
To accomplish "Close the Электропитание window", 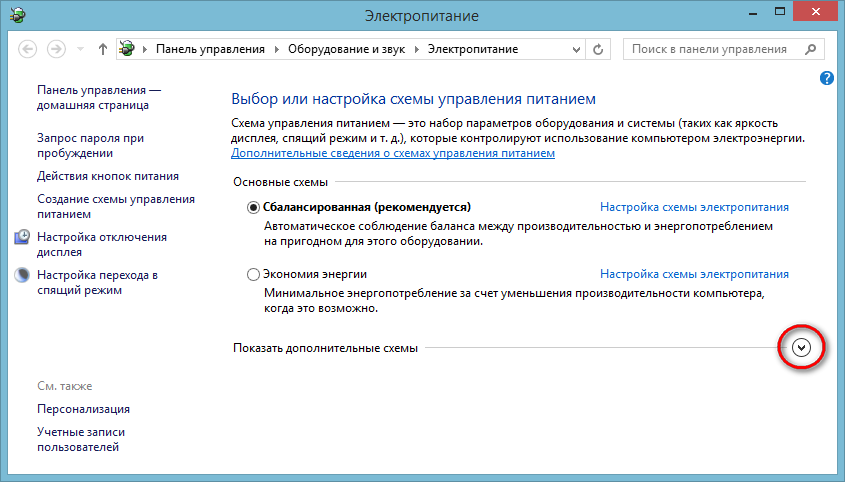I will (x=815, y=12).
